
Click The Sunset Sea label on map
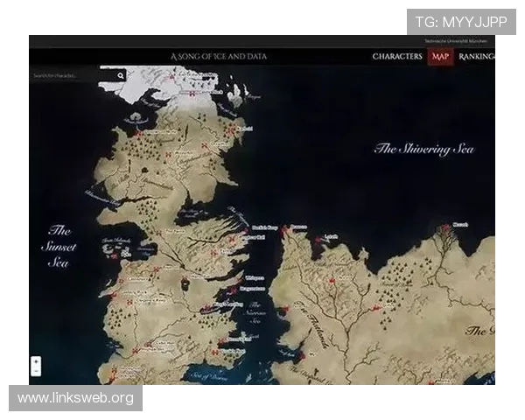[x=59, y=247]
